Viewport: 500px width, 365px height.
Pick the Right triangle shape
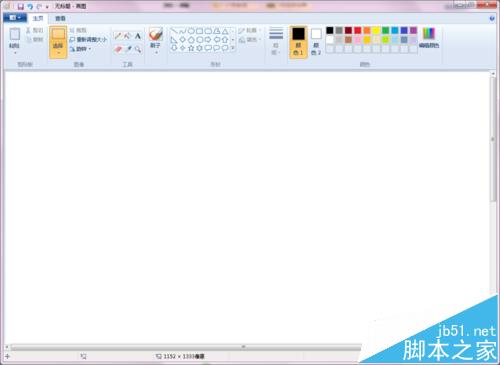pos(174,40)
